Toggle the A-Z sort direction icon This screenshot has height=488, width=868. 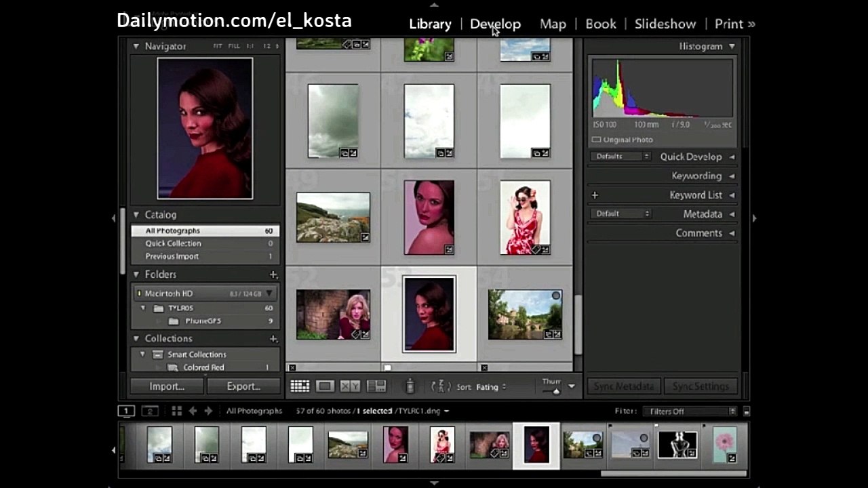click(x=441, y=386)
